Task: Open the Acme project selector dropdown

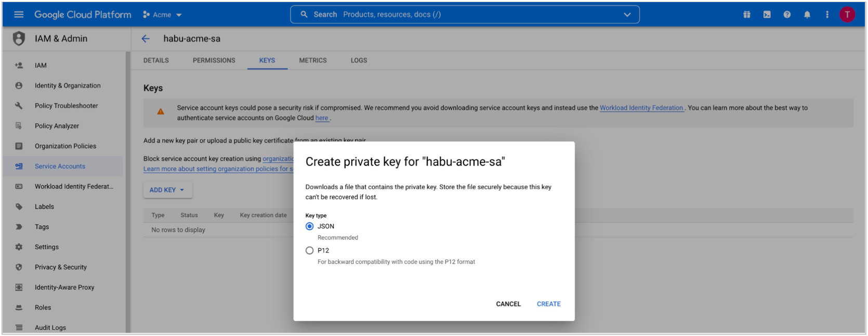Action: 162,15
